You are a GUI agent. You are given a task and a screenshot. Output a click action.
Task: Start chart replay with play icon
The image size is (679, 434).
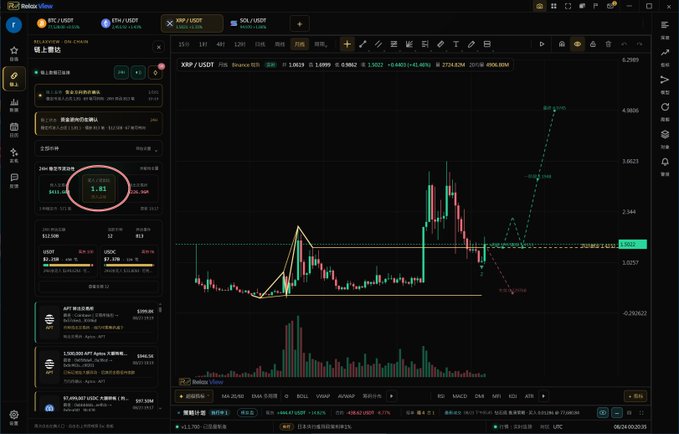(542, 44)
